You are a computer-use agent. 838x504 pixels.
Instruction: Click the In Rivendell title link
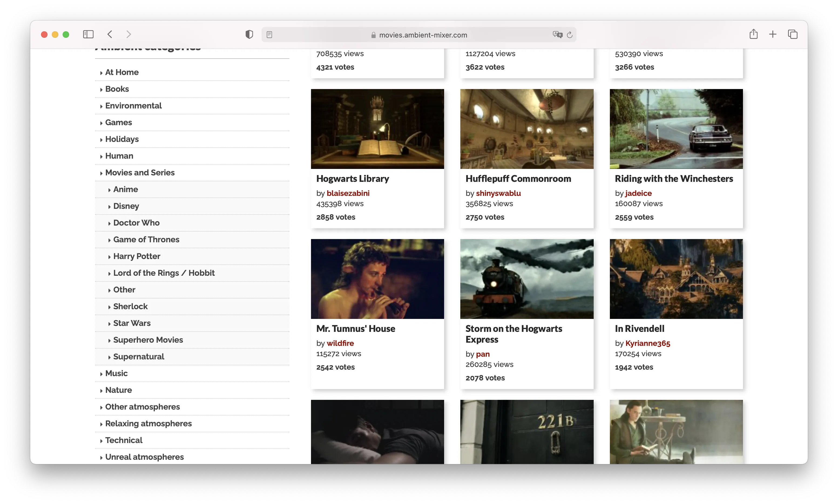pos(639,329)
